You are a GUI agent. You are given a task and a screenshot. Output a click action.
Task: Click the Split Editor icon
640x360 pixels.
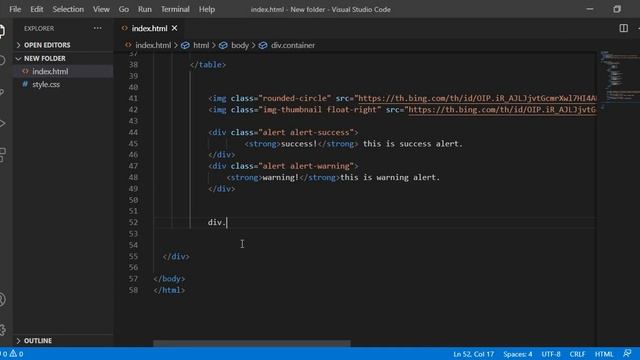pyautogui.click(x=623, y=28)
